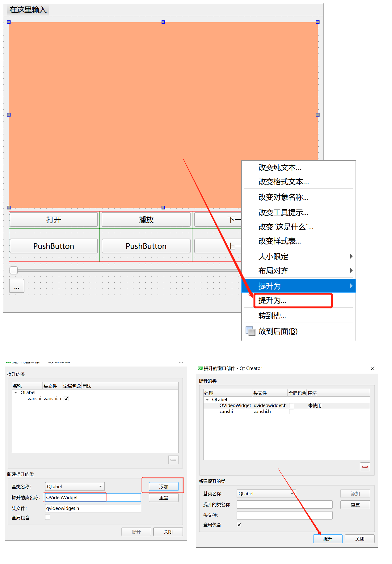
Task: Click the send-to-back icon beside 放到后面(B)
Action: coord(250,331)
